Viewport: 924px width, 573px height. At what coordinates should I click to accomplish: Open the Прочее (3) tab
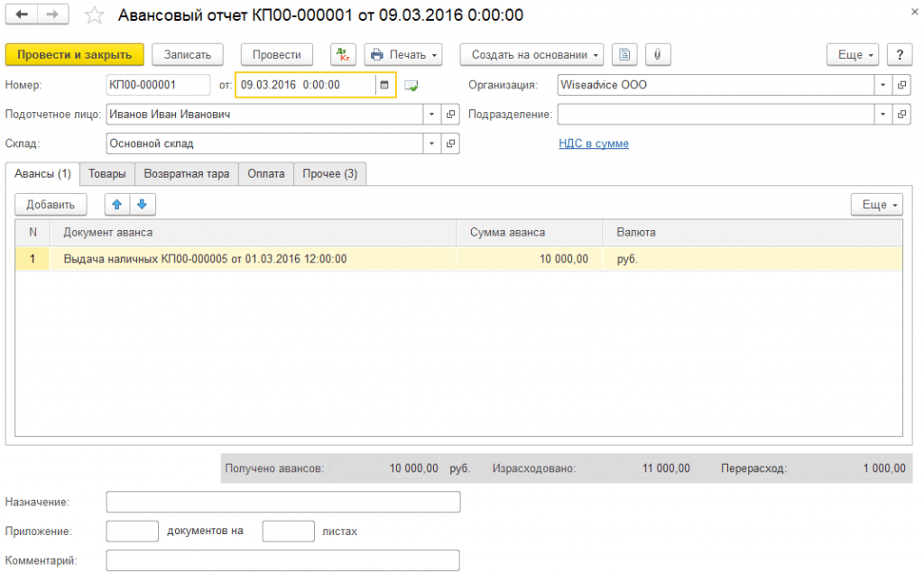(330, 174)
